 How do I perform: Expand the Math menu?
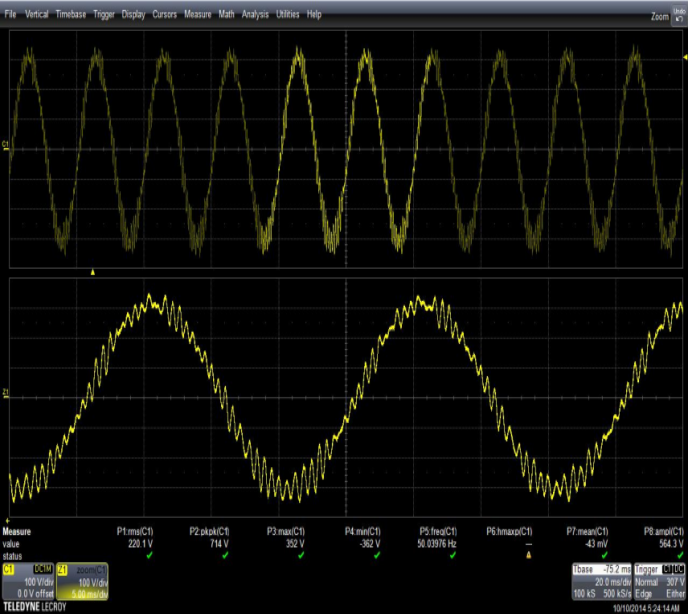click(x=227, y=15)
